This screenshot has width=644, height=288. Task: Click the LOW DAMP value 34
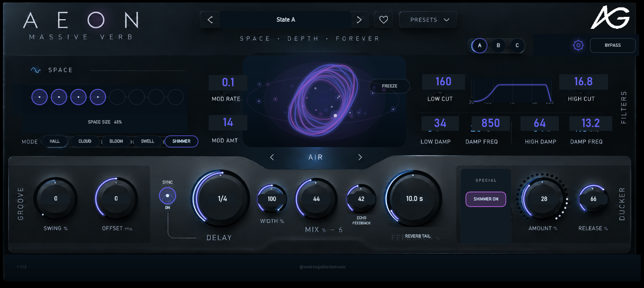pos(440,123)
